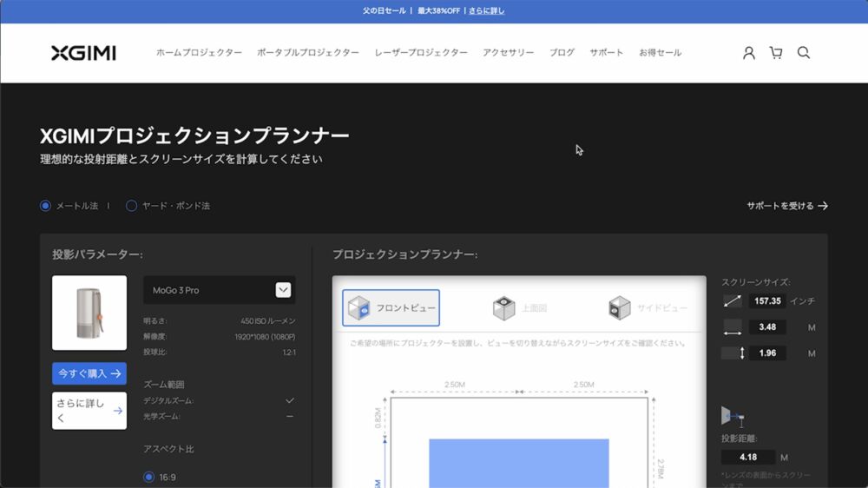Open ポータブルプロジェクター menu
The height and width of the screenshot is (488, 868).
(308, 53)
